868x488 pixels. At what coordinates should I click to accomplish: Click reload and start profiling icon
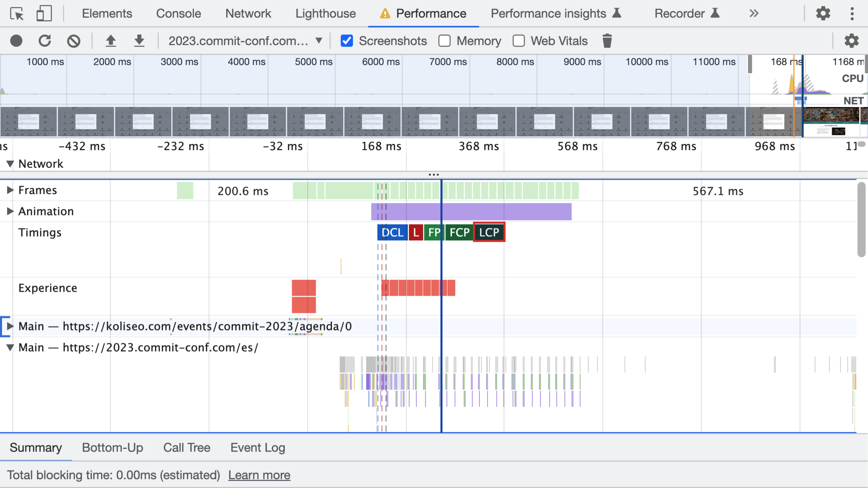click(x=45, y=41)
